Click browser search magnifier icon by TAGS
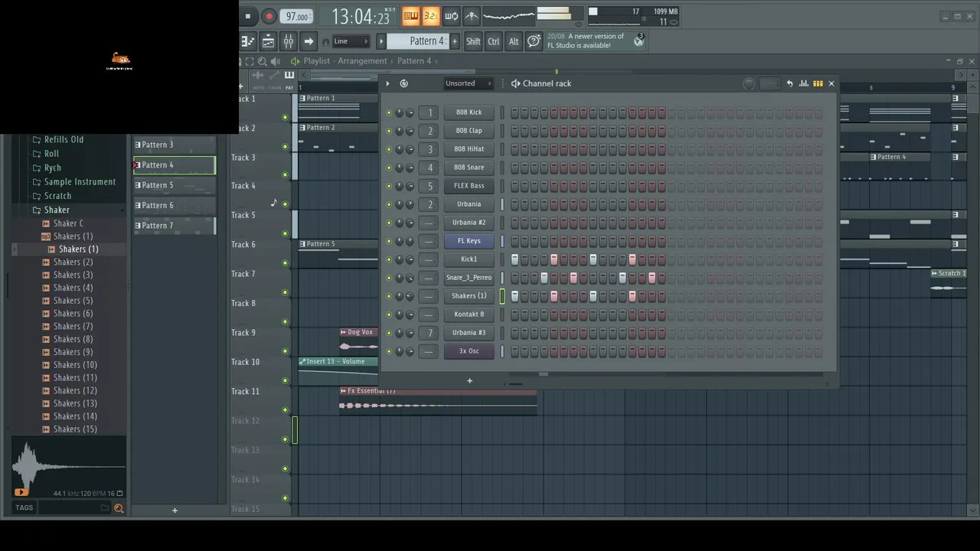The width and height of the screenshot is (980, 551). (x=119, y=507)
